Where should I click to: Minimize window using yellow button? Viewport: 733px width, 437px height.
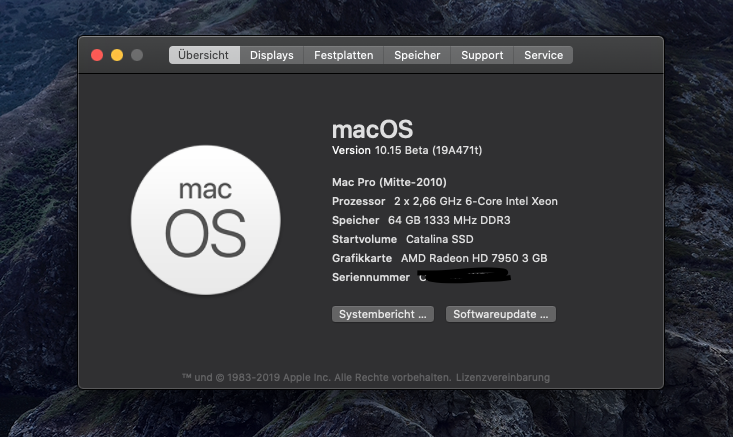point(117,55)
